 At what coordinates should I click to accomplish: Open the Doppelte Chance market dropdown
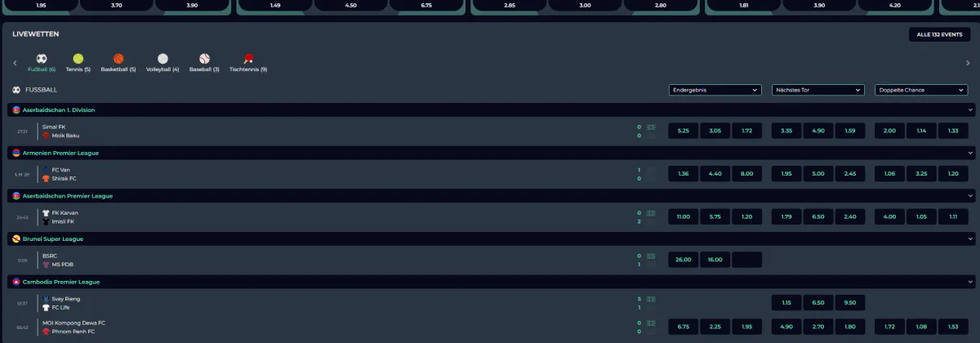coord(921,90)
